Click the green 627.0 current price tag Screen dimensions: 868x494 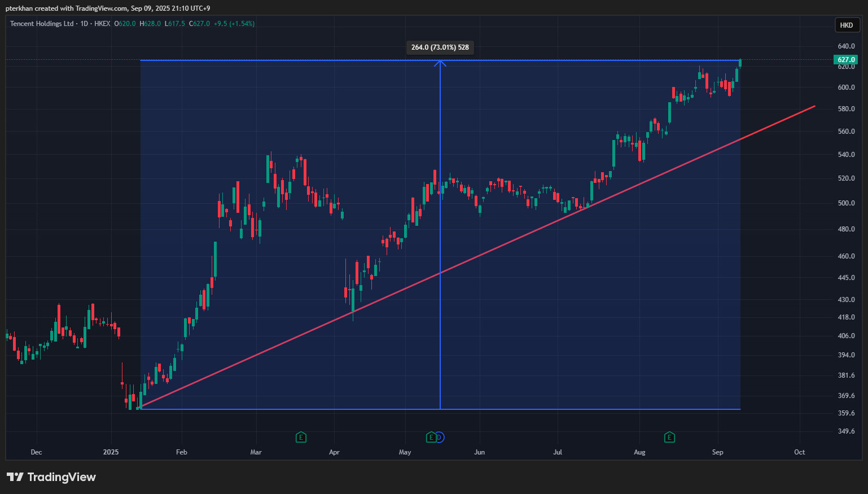click(x=845, y=60)
